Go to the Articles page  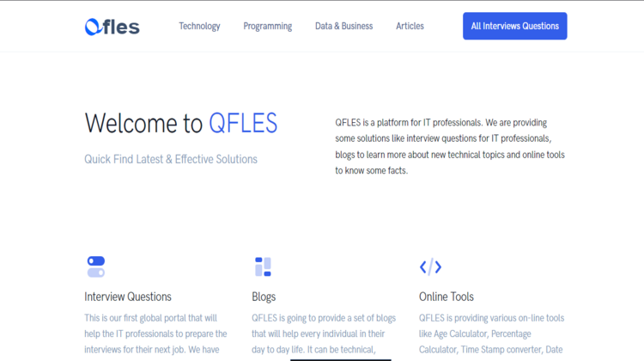pos(410,27)
